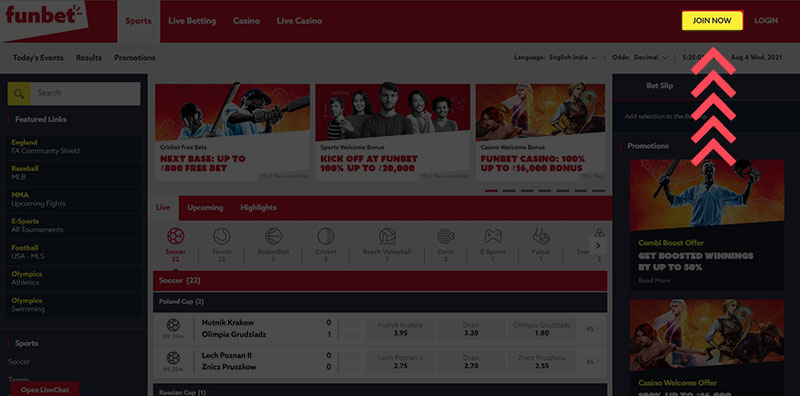Screen dimensions: 800x396
Task: Open the Live Casino menu
Action: (x=299, y=21)
